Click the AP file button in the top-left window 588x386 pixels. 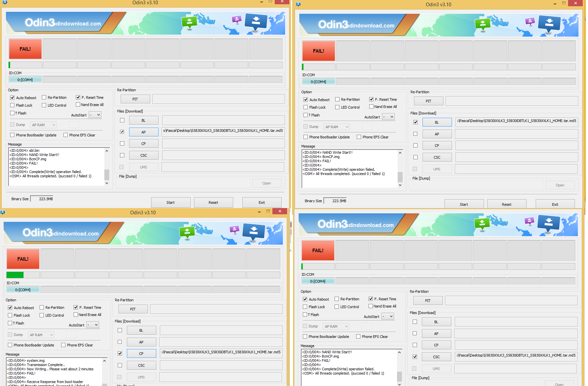[x=144, y=132]
